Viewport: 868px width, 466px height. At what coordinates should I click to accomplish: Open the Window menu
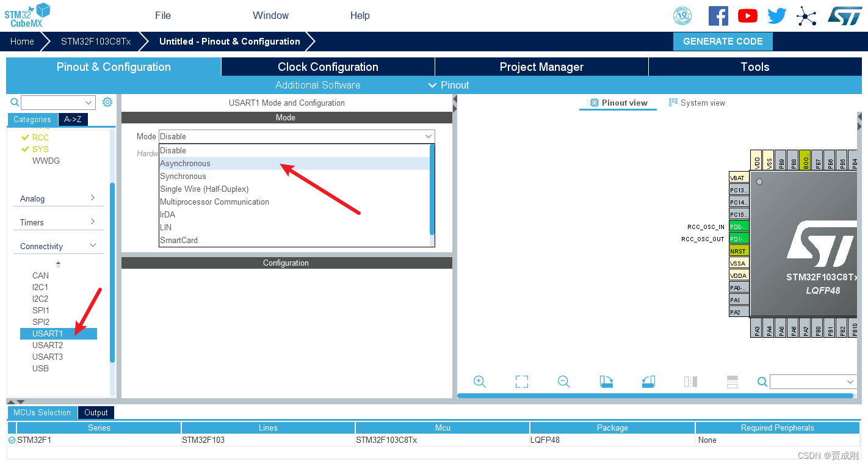pos(270,15)
